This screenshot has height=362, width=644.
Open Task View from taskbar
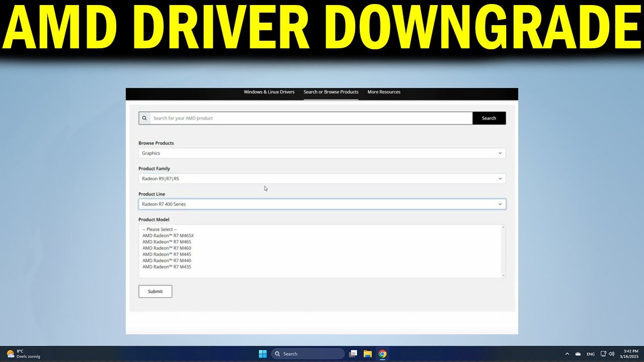[353, 354]
